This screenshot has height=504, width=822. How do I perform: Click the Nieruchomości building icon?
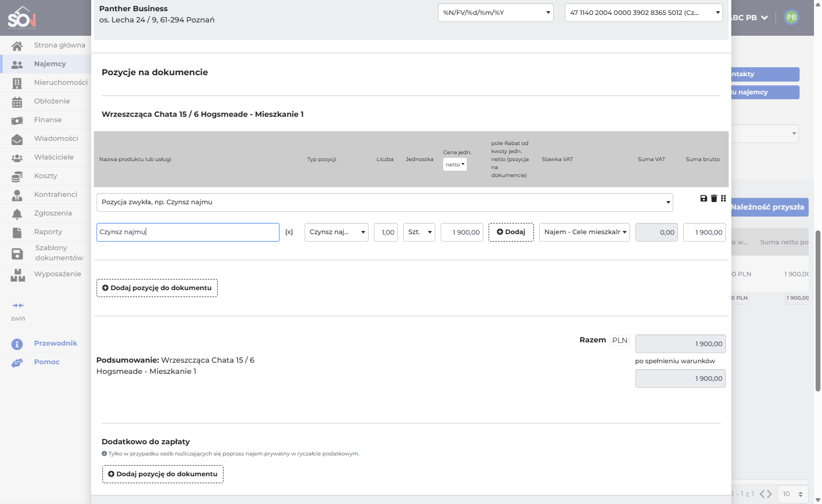click(17, 83)
